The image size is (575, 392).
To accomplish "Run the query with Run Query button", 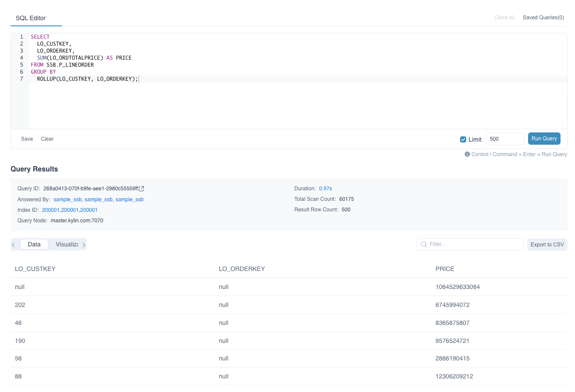I will [x=544, y=139].
